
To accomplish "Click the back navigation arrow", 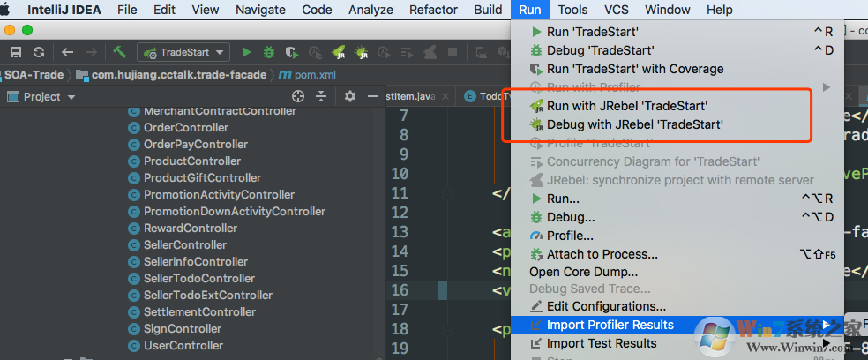I will [x=67, y=53].
